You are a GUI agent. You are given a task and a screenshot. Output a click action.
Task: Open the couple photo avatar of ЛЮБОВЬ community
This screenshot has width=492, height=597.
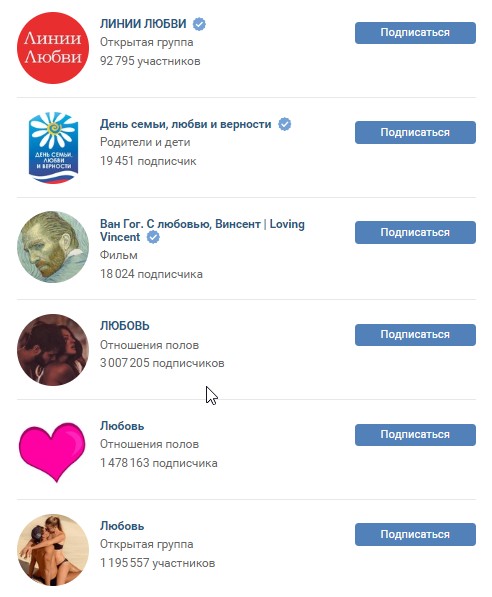tap(53, 350)
